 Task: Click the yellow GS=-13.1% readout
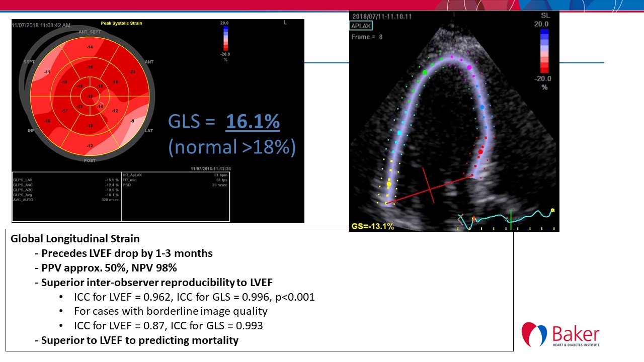coord(373,227)
